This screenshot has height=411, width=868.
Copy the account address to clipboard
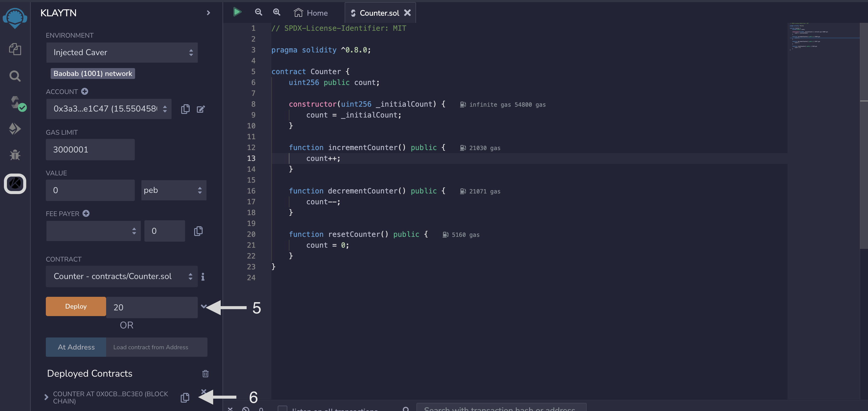coord(185,109)
